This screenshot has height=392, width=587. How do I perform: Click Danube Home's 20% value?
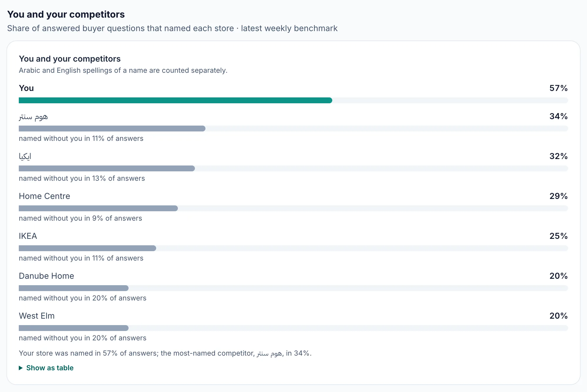coord(559,276)
